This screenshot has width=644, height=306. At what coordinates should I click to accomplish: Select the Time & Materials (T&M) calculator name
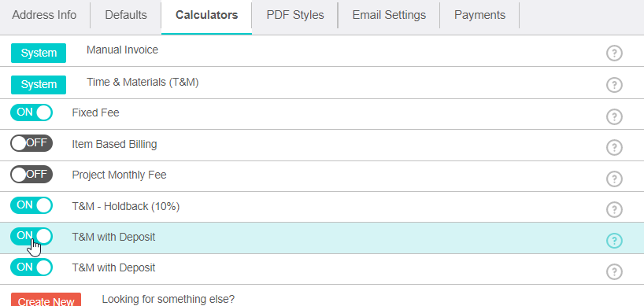point(142,82)
